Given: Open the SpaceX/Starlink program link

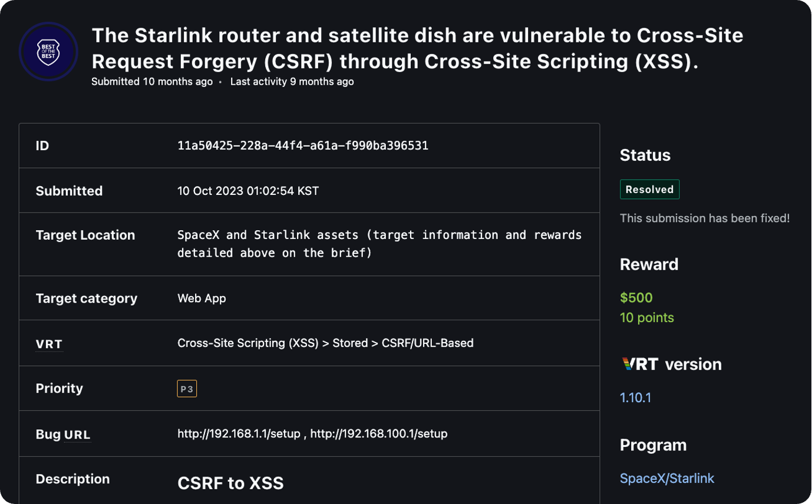Looking at the screenshot, I should coord(666,478).
